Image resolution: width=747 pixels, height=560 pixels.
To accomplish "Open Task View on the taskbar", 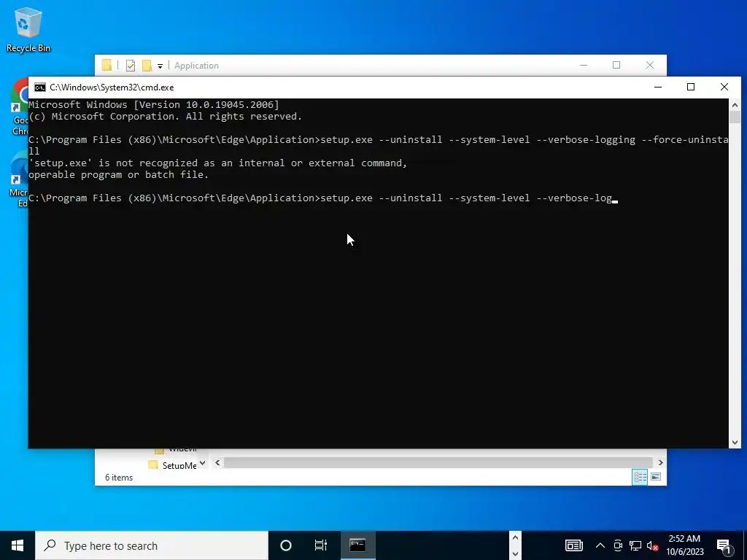I will [321, 545].
